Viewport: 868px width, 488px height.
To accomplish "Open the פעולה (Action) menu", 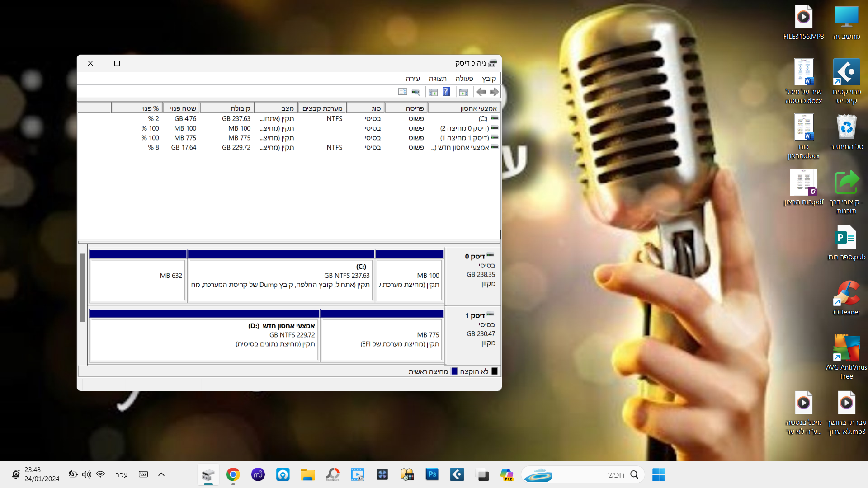I will point(464,79).
